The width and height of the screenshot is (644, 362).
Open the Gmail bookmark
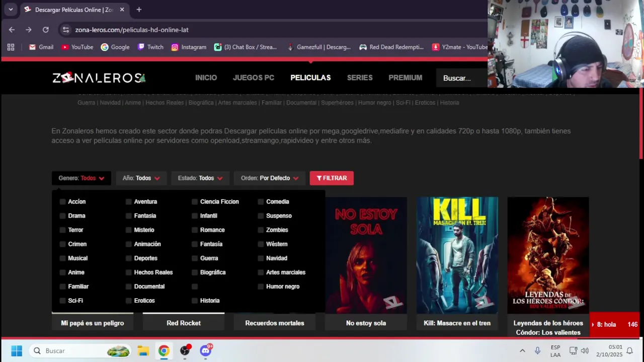tap(41, 47)
